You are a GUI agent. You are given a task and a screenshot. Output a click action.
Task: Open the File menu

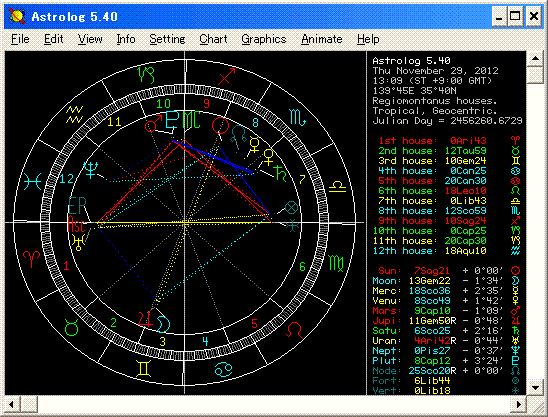(20, 39)
